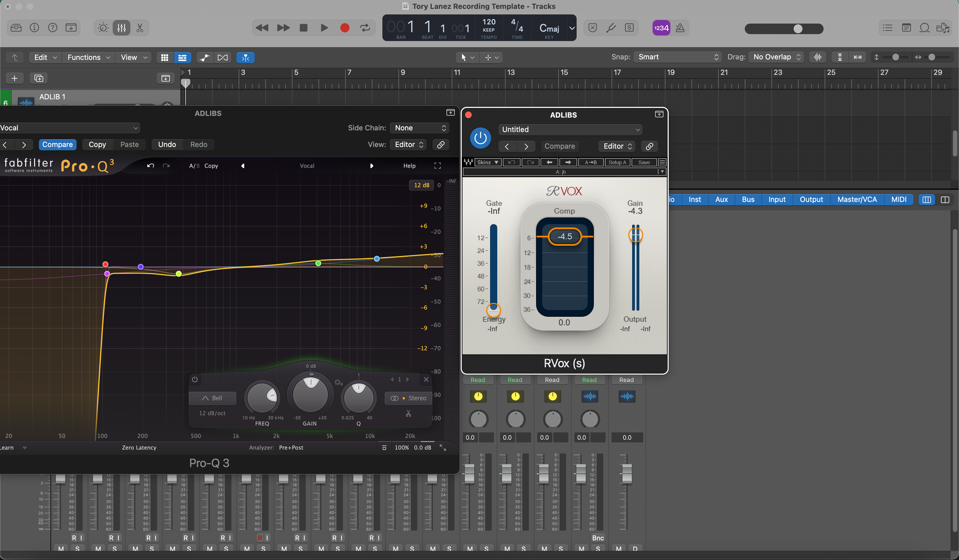Click the Pro-Q 3 full screen icon
Image resolution: width=959 pixels, height=560 pixels.
pos(437,166)
